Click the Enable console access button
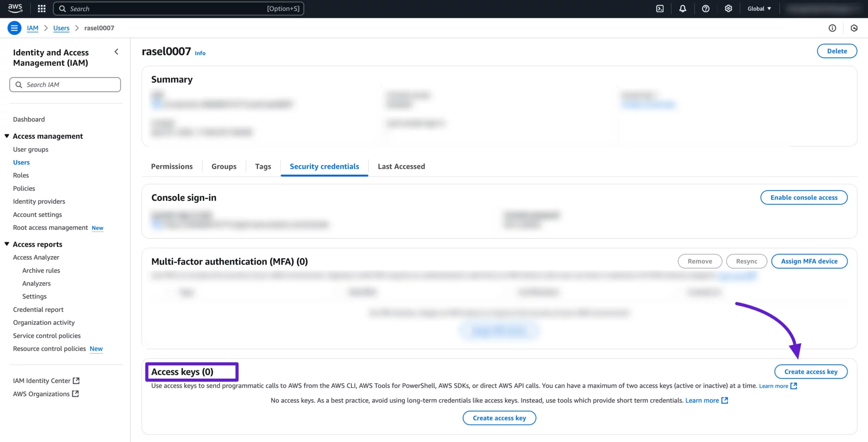868x442 pixels. pos(804,198)
